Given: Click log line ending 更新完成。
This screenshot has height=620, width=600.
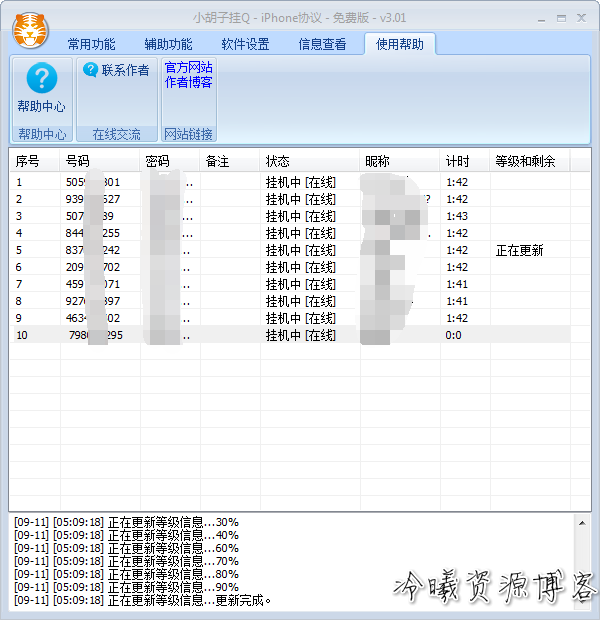Looking at the screenshot, I should 143,600.
